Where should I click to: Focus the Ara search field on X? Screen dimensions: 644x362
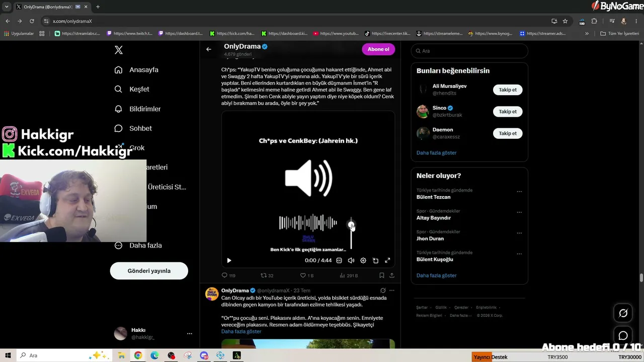click(x=469, y=51)
